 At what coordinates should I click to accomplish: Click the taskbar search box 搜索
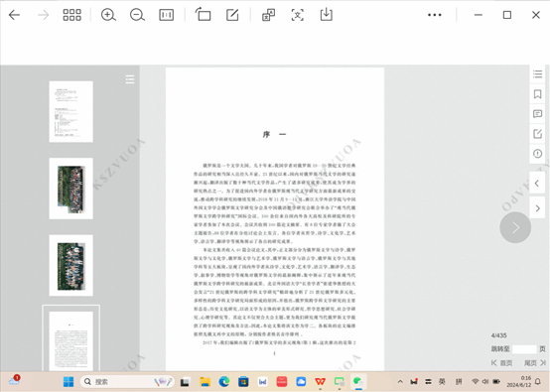(127, 381)
